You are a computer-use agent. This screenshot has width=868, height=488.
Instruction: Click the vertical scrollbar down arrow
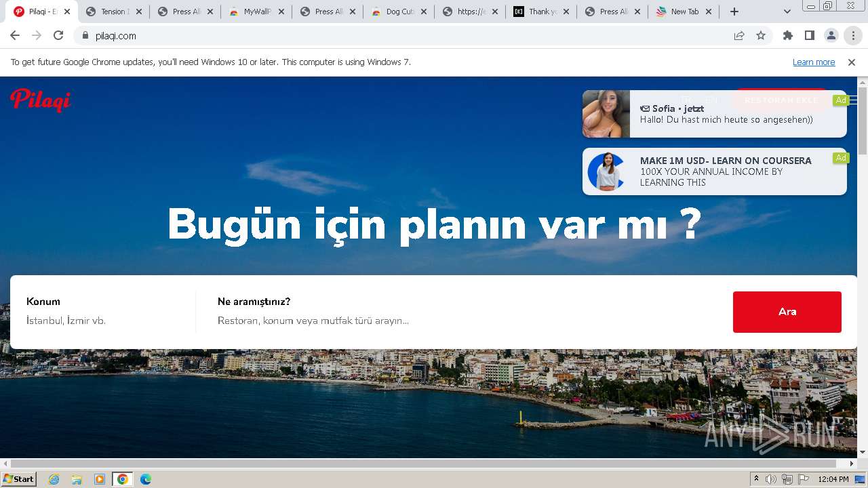tap(863, 452)
